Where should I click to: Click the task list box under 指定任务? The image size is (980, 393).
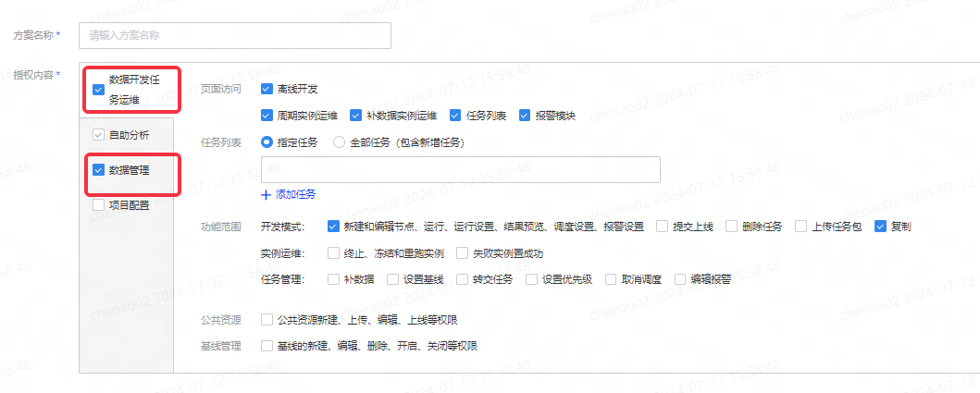tap(461, 169)
